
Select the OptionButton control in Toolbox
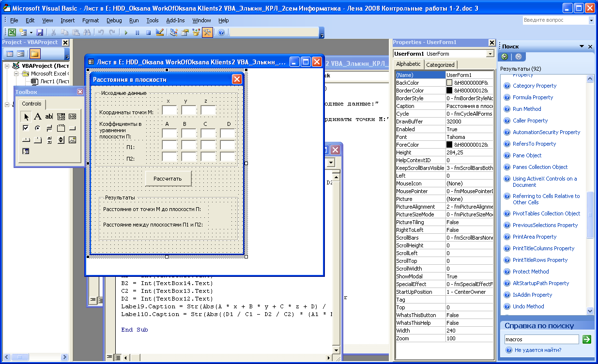pos(37,128)
